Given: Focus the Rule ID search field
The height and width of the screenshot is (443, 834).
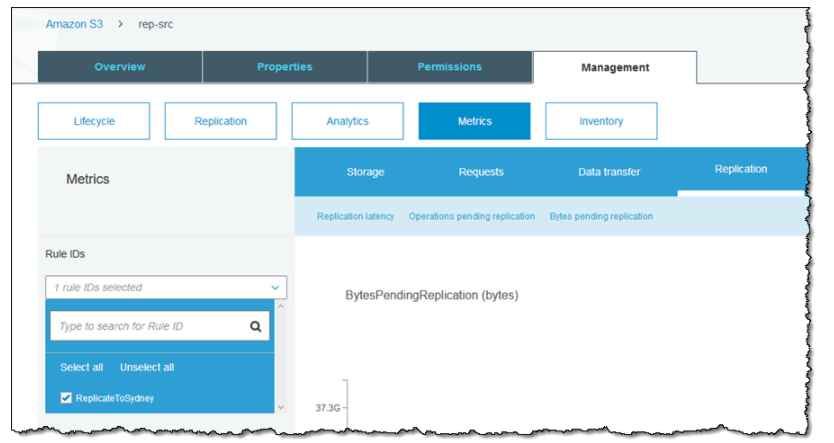Looking at the screenshot, I should 160,326.
